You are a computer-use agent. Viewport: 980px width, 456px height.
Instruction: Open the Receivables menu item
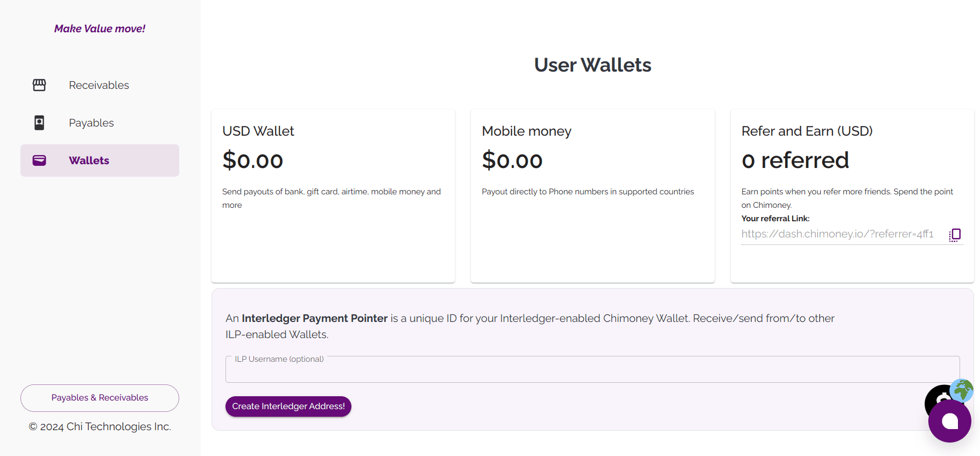[x=100, y=85]
